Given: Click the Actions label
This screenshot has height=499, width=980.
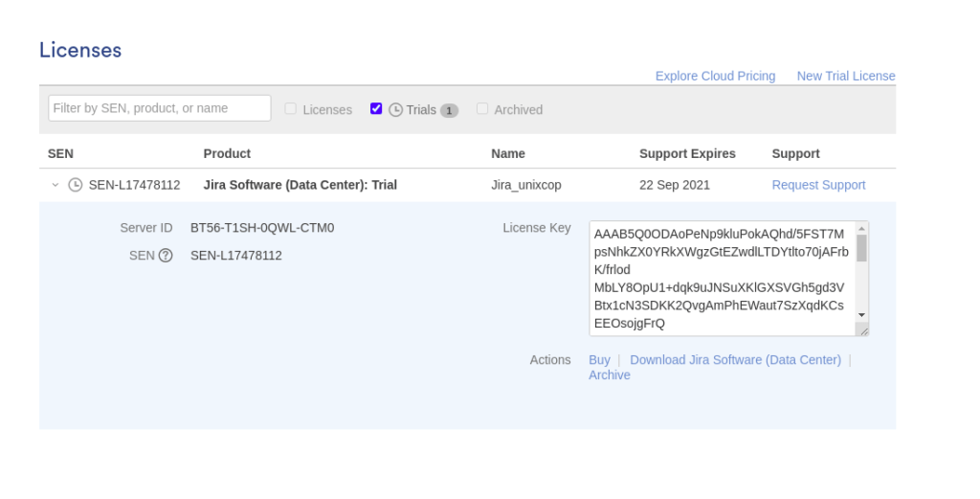Looking at the screenshot, I should tap(550, 359).
